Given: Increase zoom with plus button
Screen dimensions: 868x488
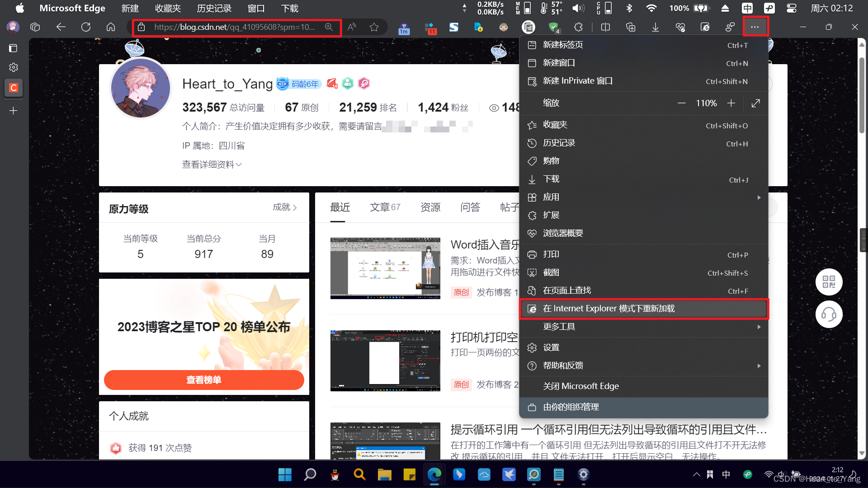Looking at the screenshot, I should [x=731, y=103].
